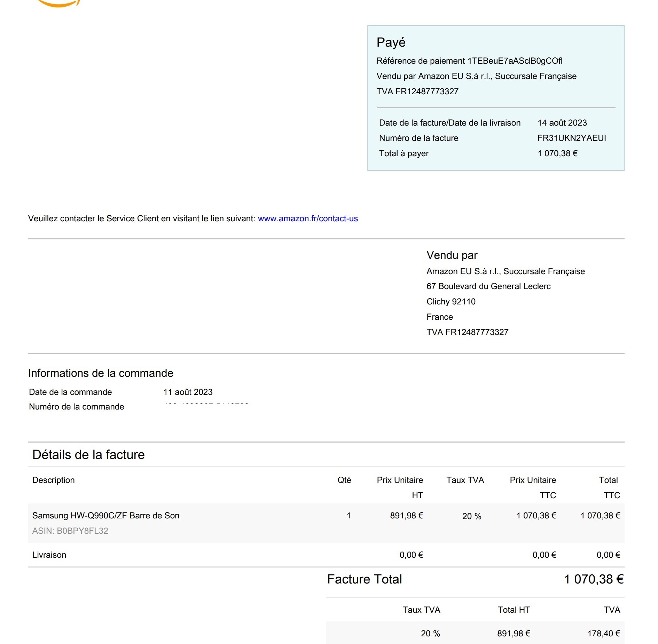658x644 pixels.
Task: Click the Total à payer amount 1 070,38 €
Action: pyautogui.click(x=557, y=153)
